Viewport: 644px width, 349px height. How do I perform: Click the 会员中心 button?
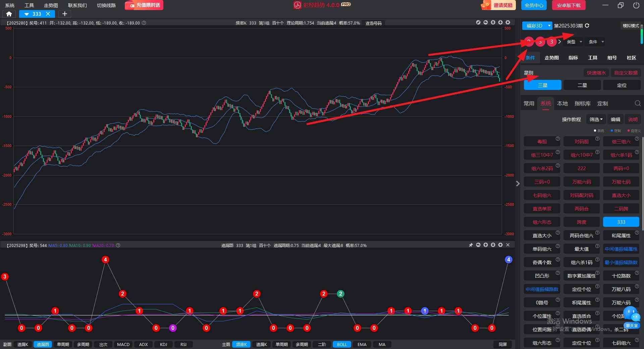[534, 5]
